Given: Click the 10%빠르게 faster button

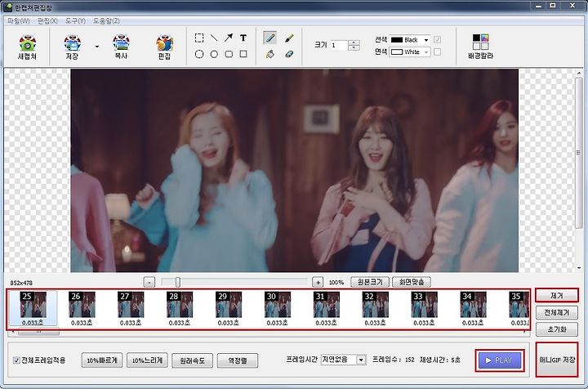Looking at the screenshot, I should click(x=102, y=360).
